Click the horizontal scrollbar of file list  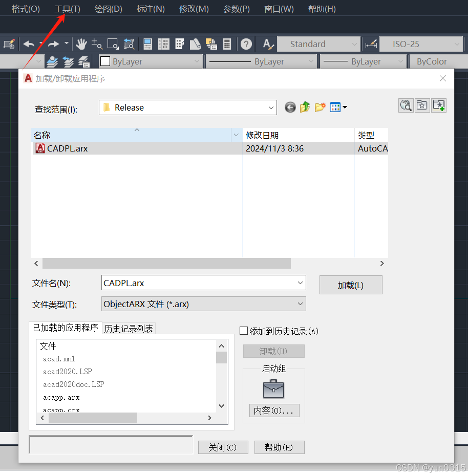click(x=166, y=263)
